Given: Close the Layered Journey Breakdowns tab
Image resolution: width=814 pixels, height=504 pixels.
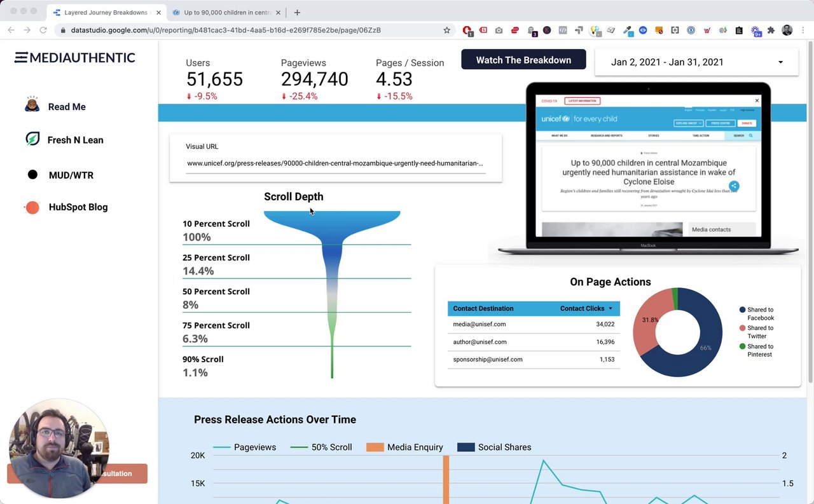Looking at the screenshot, I should coord(158,12).
